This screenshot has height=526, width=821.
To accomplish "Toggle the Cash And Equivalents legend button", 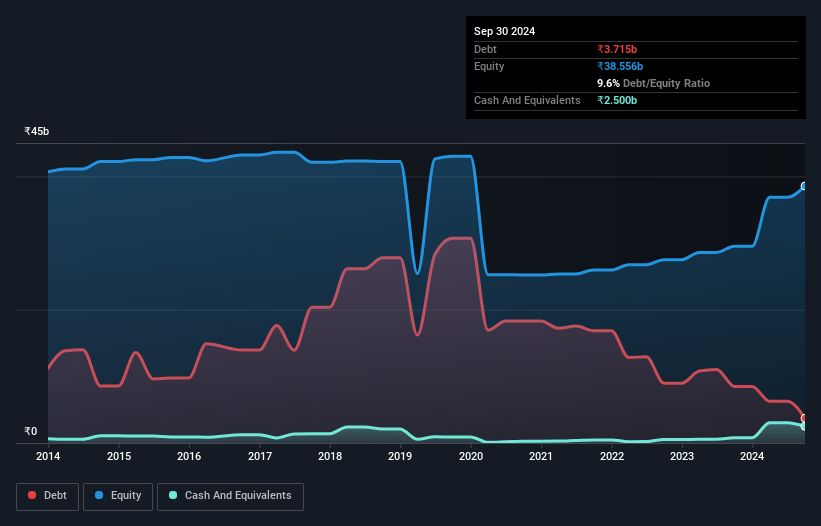I will (x=230, y=496).
